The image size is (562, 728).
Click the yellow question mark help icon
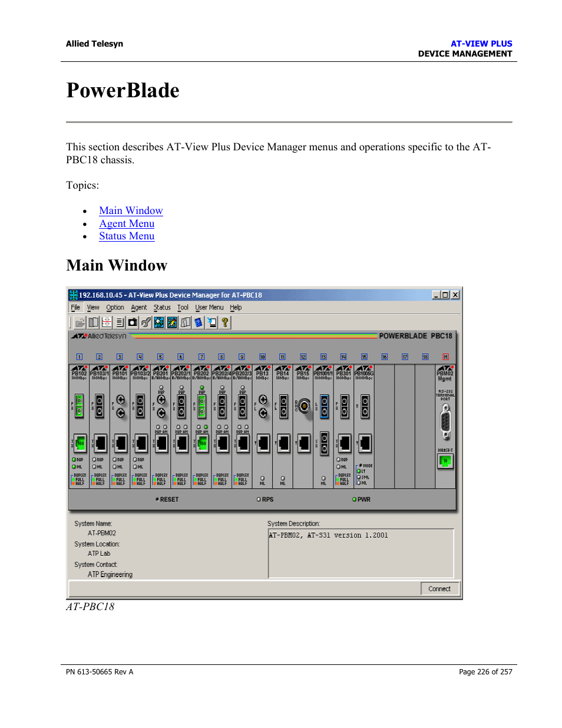point(224,322)
